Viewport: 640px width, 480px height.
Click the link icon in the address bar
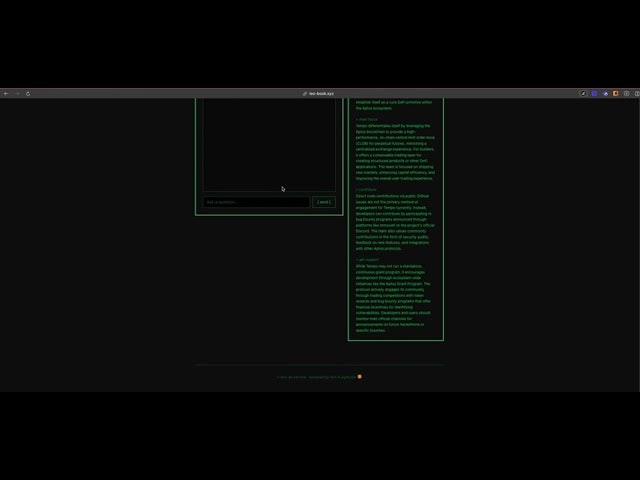305,93
